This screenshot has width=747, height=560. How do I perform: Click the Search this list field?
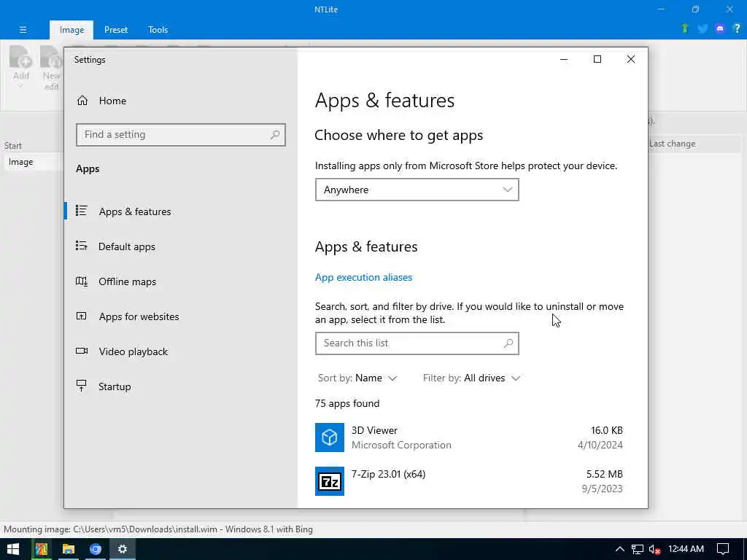point(417,343)
